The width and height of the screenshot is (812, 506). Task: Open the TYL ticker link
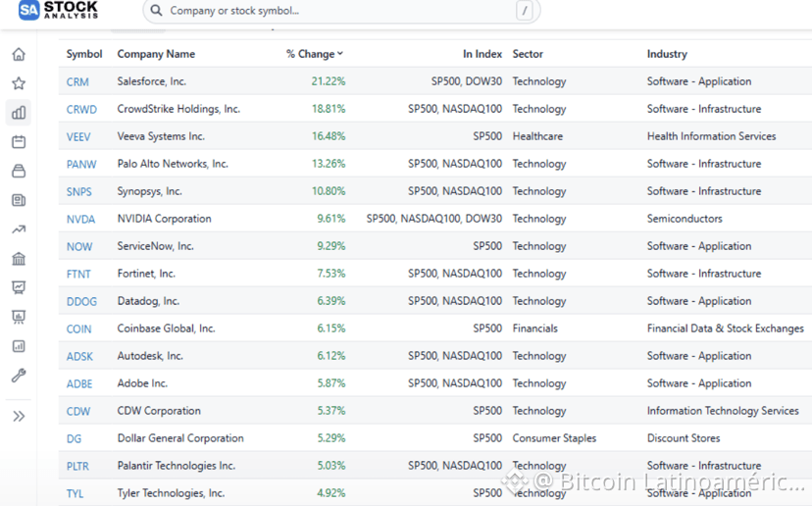pos(75,493)
